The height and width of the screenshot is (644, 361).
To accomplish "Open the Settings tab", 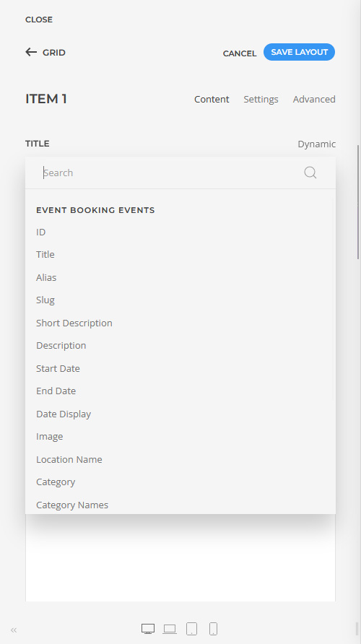I will [261, 100].
